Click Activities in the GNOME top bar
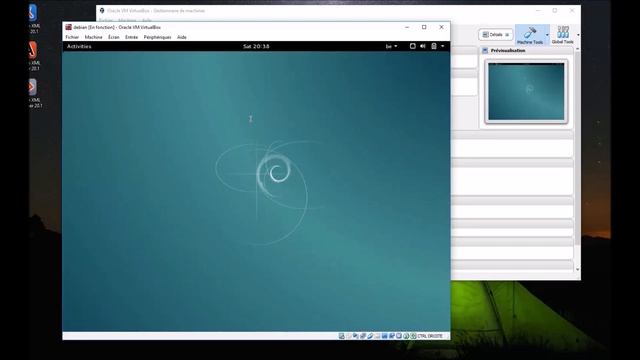 (79, 46)
